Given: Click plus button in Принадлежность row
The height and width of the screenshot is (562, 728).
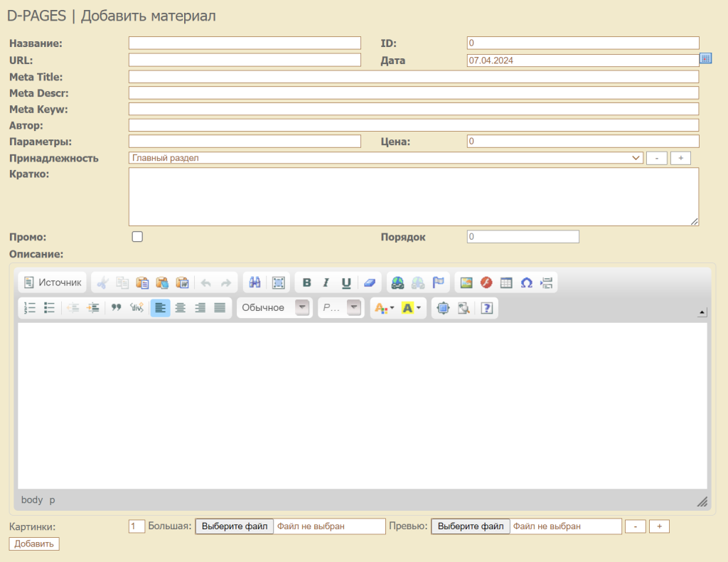Looking at the screenshot, I should tap(680, 159).
